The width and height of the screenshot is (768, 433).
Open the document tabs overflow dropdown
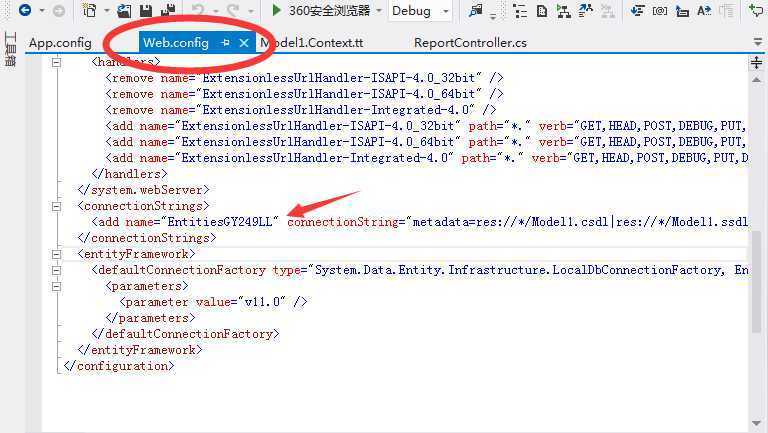758,43
